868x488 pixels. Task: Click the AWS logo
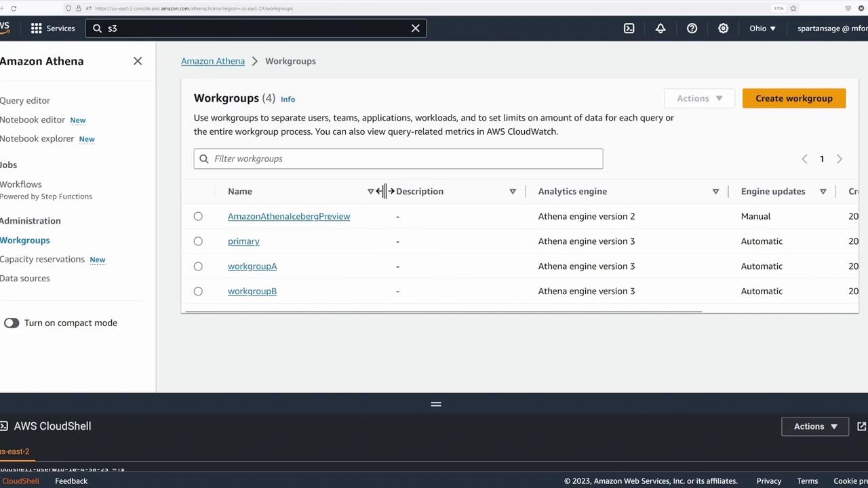(x=5, y=28)
